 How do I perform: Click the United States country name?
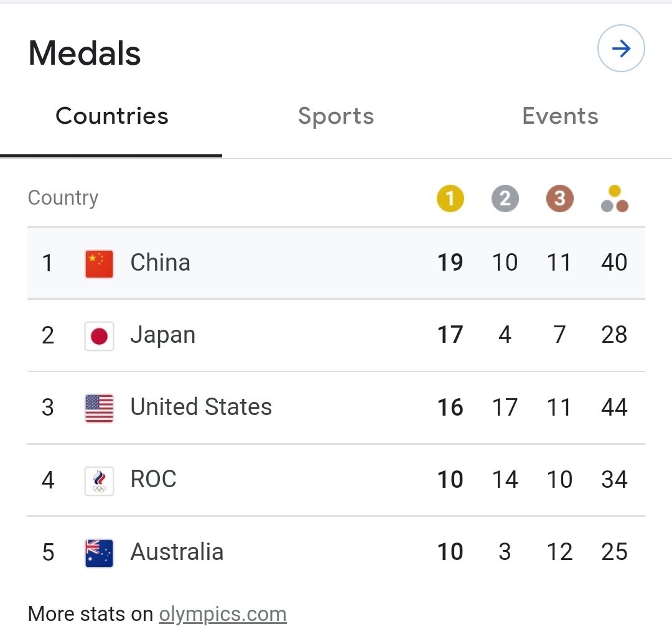[201, 408]
